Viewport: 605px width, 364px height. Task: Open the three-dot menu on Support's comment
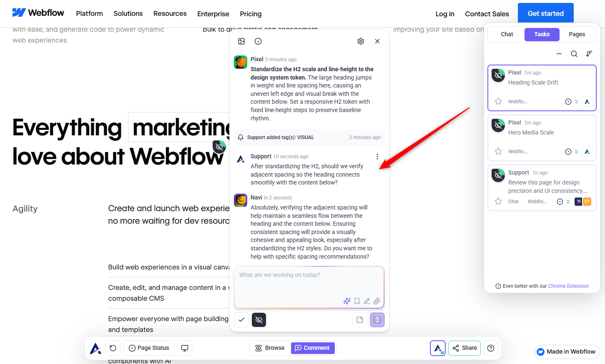(x=377, y=157)
